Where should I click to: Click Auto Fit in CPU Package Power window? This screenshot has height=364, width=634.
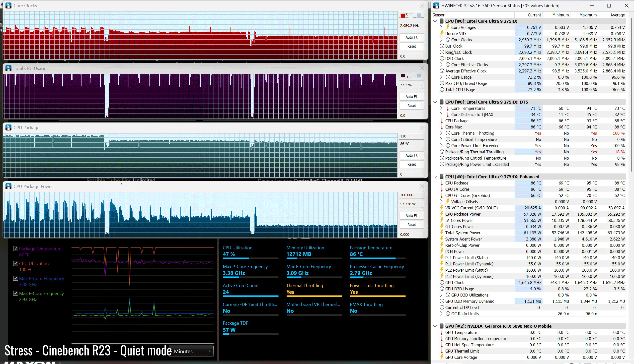[x=411, y=216]
